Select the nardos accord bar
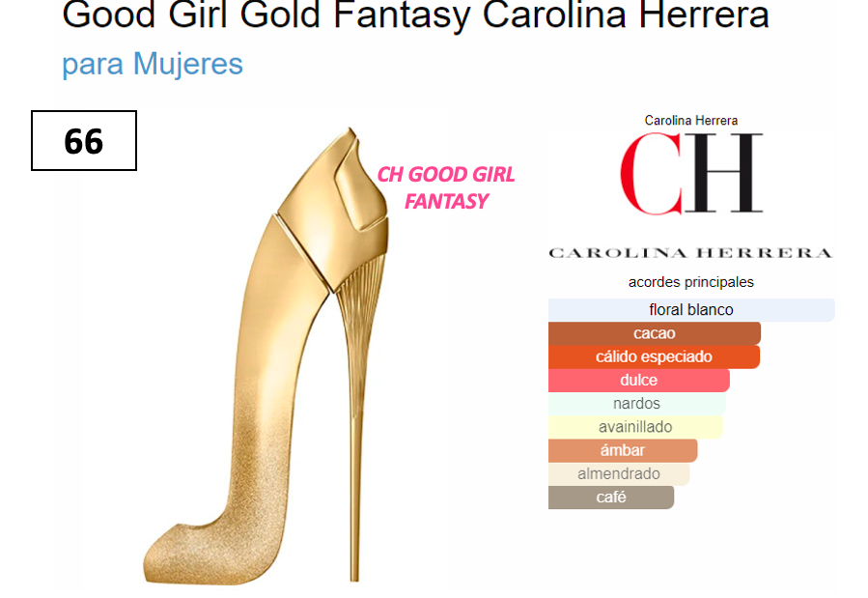This screenshot has width=868, height=598. pyautogui.click(x=636, y=404)
